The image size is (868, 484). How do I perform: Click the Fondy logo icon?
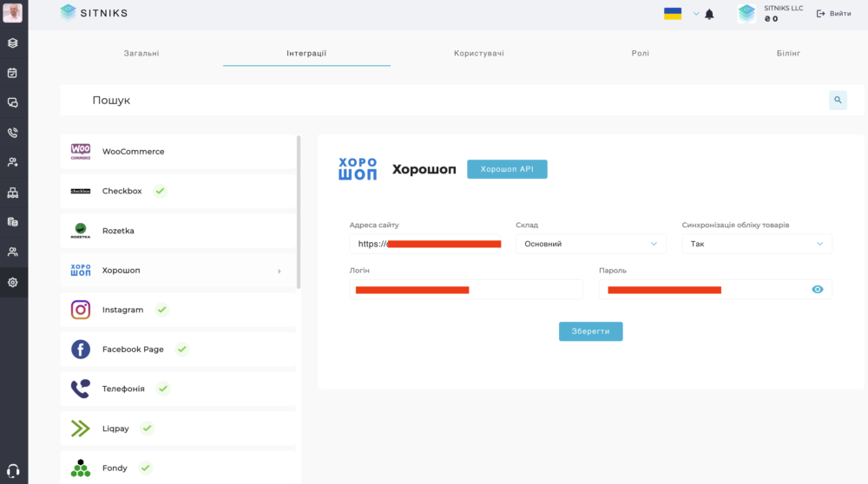point(81,468)
